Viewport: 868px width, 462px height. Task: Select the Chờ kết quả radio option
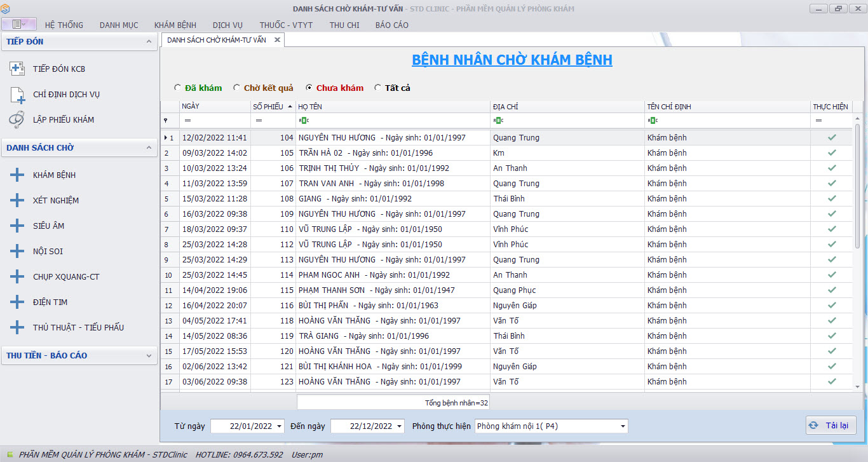tap(237, 88)
